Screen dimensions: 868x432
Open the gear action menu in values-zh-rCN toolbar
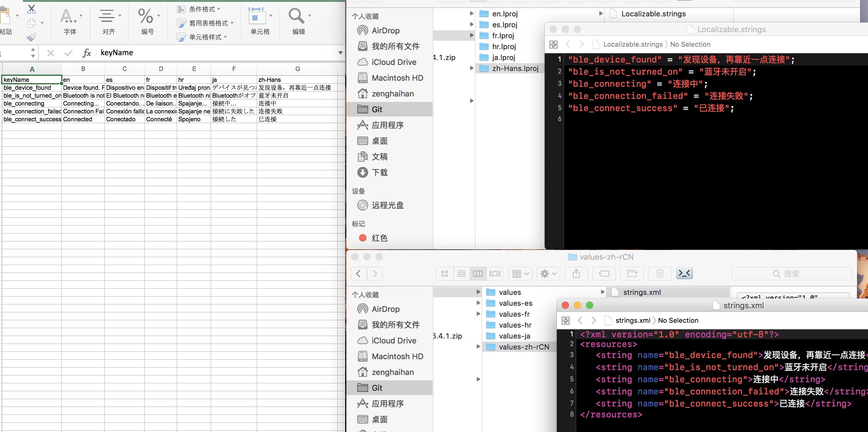tap(548, 273)
